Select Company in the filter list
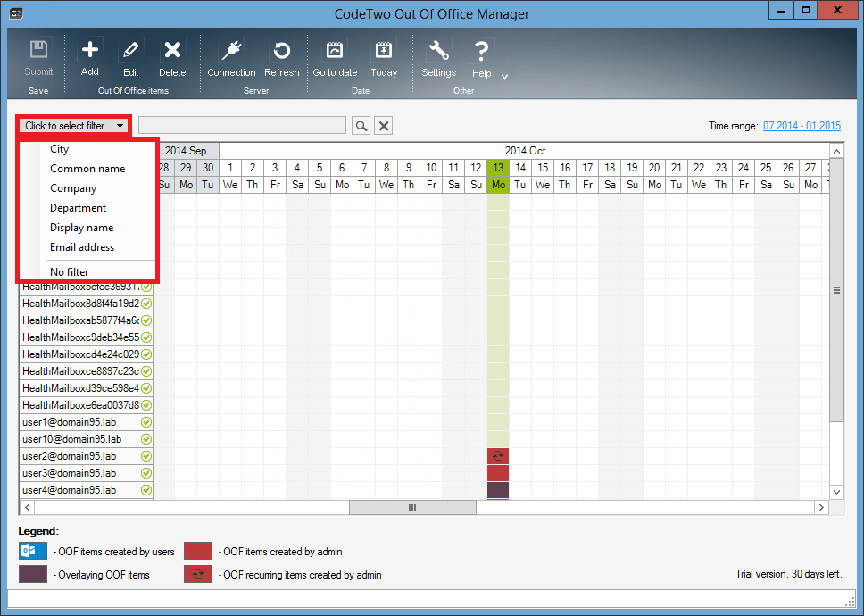The height and width of the screenshot is (616, 864). [x=73, y=188]
